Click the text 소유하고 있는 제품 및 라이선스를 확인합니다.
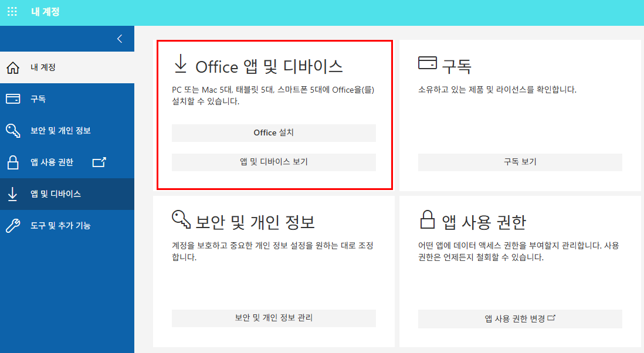Viewport: 644px width, 353px height. click(x=497, y=90)
